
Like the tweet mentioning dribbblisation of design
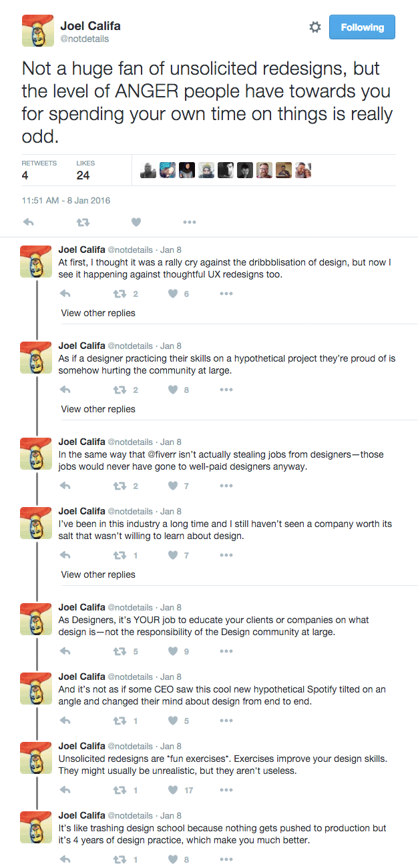tap(173, 294)
